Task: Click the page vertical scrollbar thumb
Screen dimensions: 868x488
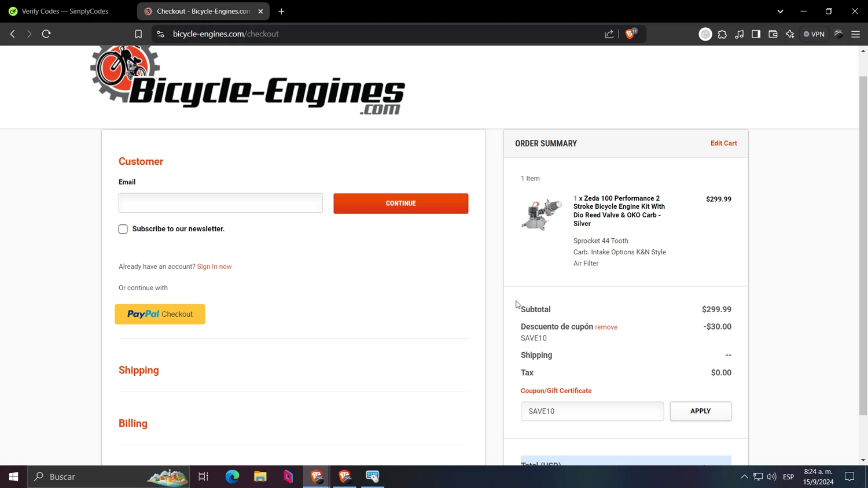Action: 863,245
